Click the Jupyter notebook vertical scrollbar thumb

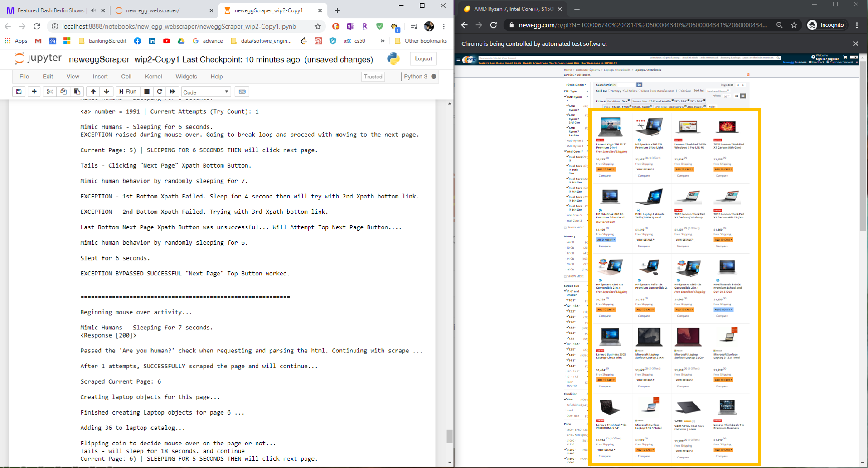(449, 436)
